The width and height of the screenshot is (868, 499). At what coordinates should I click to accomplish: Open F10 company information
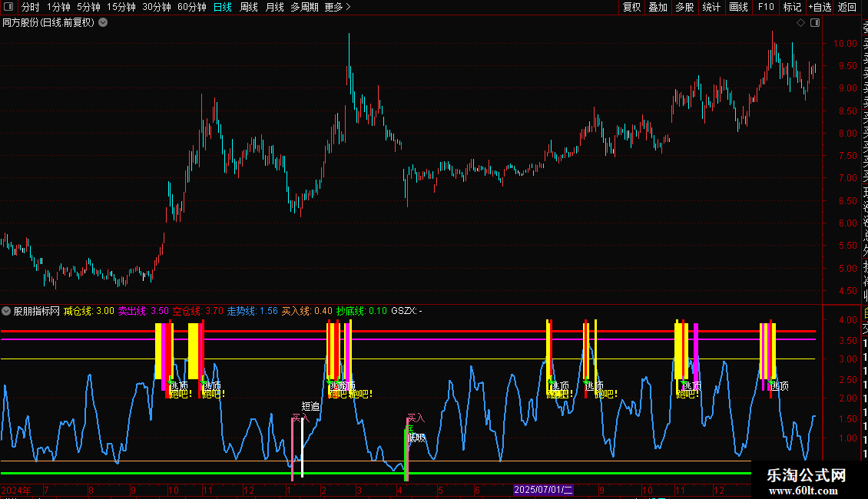coord(765,7)
